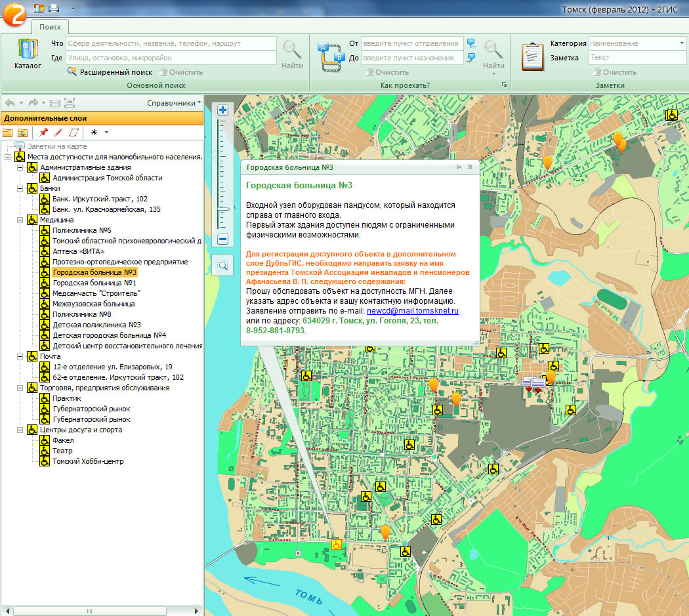Open the Категория Наименование dropdown
The width and height of the screenshot is (689, 616).
tap(682, 43)
